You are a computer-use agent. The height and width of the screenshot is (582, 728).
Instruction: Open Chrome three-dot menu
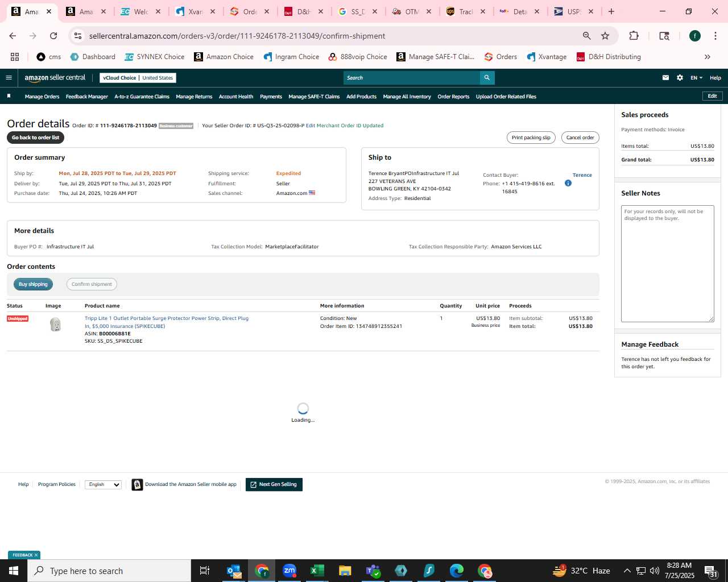[x=715, y=36]
